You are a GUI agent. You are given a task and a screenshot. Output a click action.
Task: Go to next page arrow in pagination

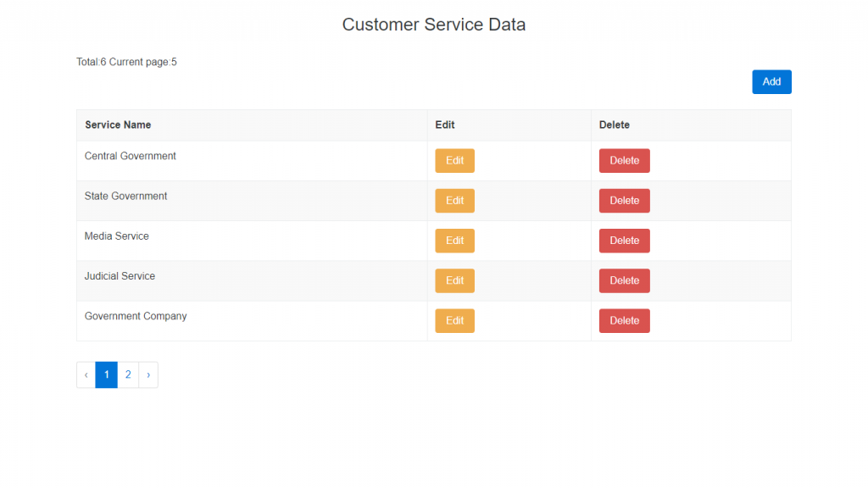tap(148, 374)
